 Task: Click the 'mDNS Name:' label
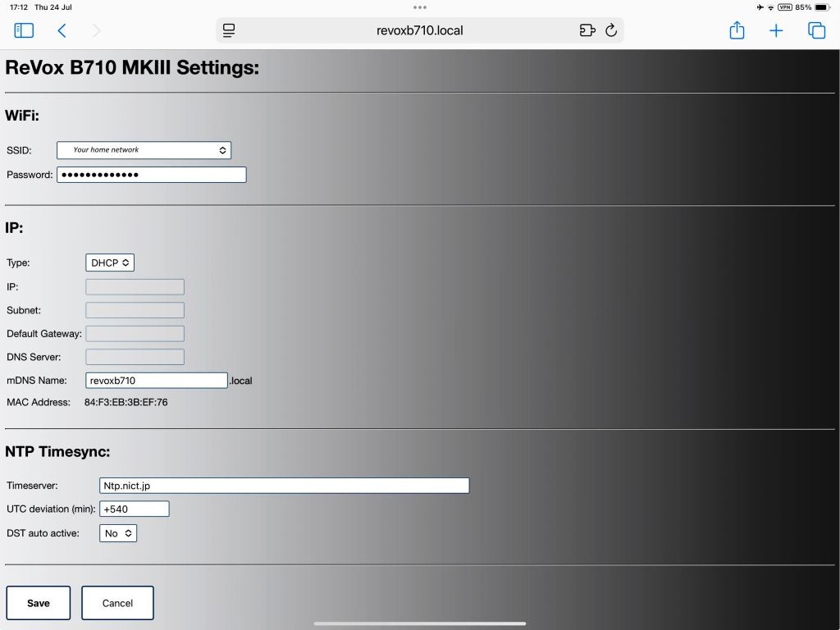coord(37,381)
